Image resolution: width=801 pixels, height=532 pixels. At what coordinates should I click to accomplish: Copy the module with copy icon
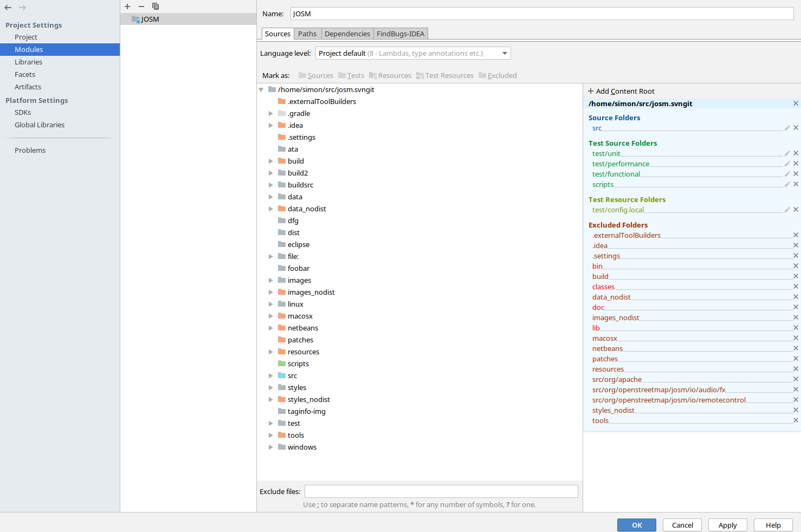156,7
